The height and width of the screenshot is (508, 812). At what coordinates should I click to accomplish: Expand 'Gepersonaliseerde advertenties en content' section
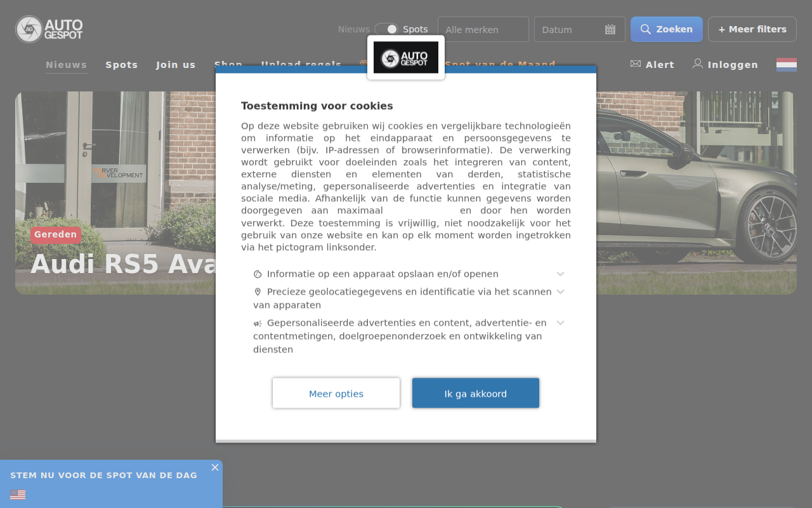(x=561, y=323)
